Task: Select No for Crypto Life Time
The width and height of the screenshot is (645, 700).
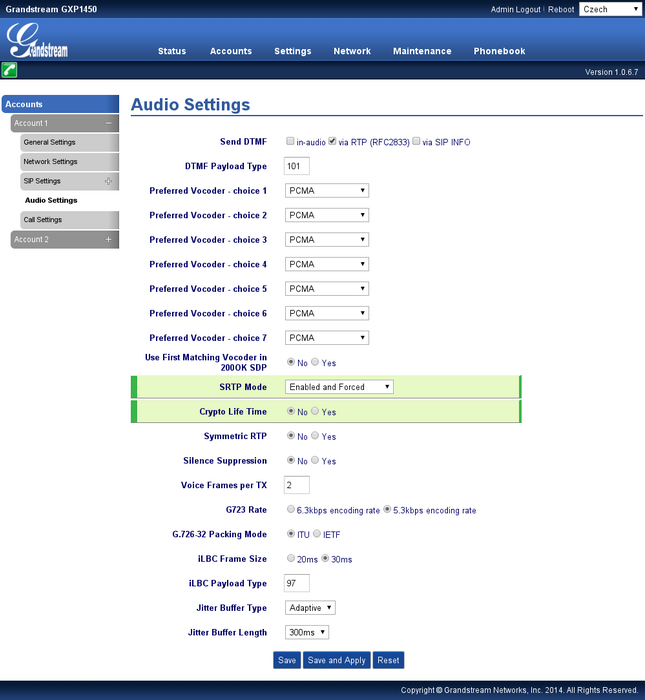Action: 291,411
